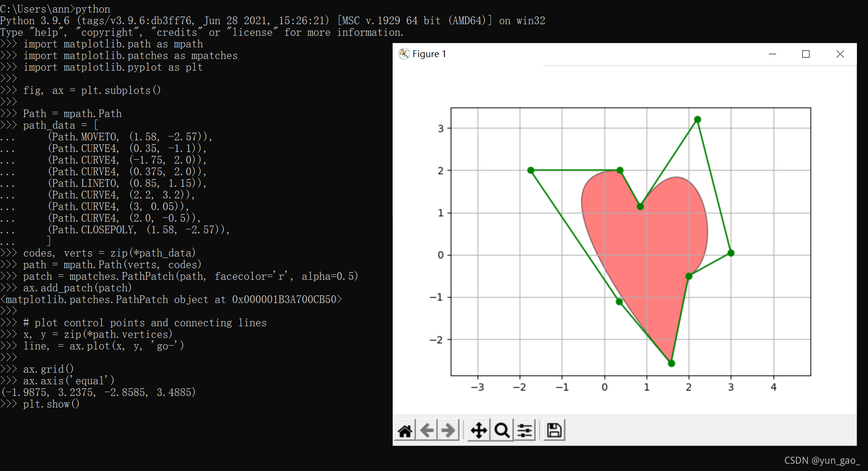Close the Figure 1 window
This screenshot has width=868, height=471.
pos(840,54)
